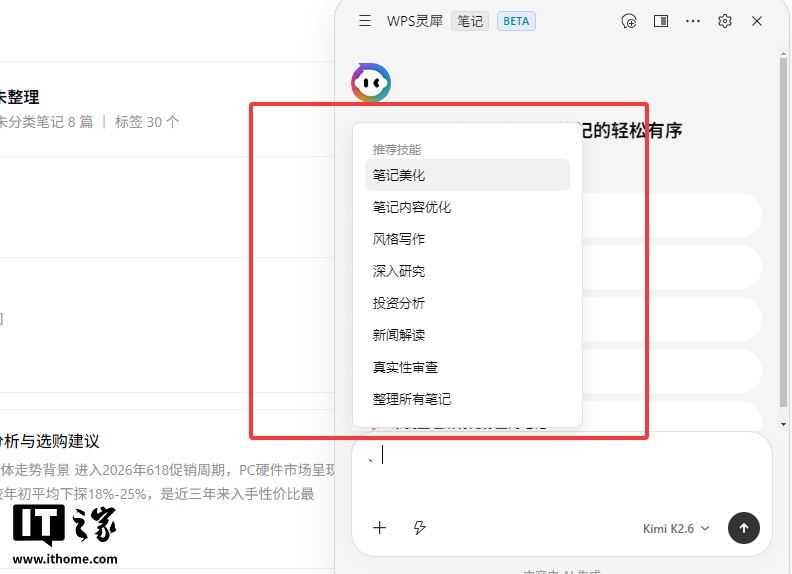
Task: Open skills with the lightning bolt icon
Action: pos(419,528)
